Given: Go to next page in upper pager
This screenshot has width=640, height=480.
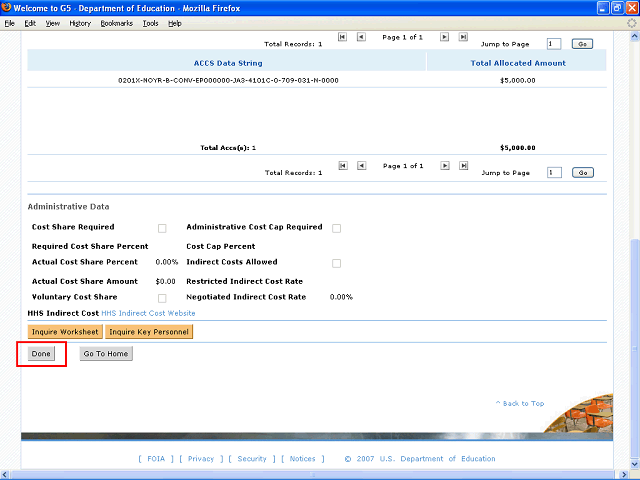Looking at the screenshot, I should pyautogui.click(x=444, y=37).
